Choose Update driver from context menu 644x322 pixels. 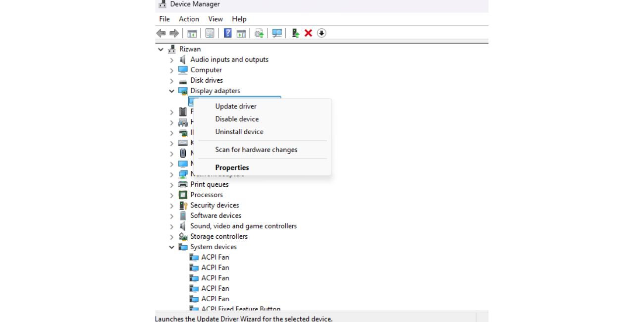tap(236, 106)
